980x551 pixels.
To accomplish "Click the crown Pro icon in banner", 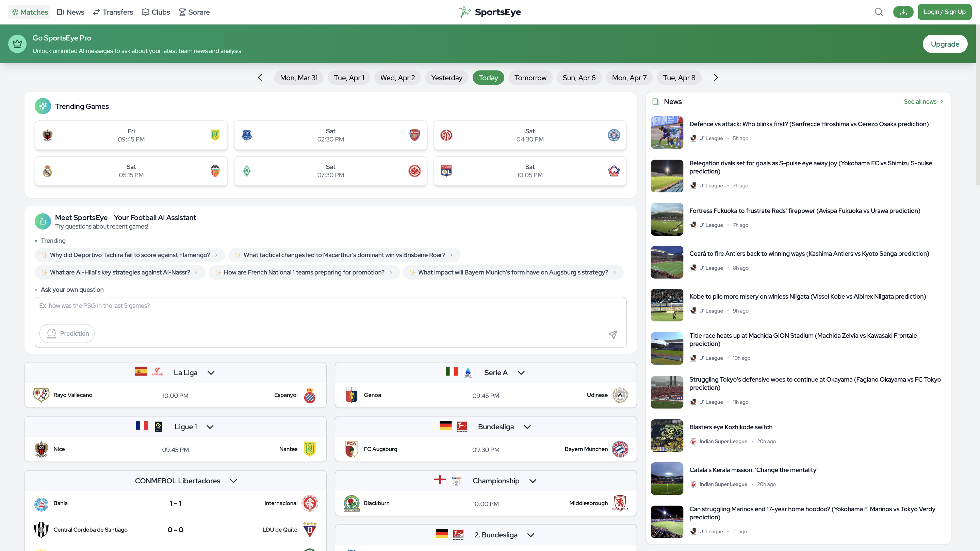I will tap(17, 44).
